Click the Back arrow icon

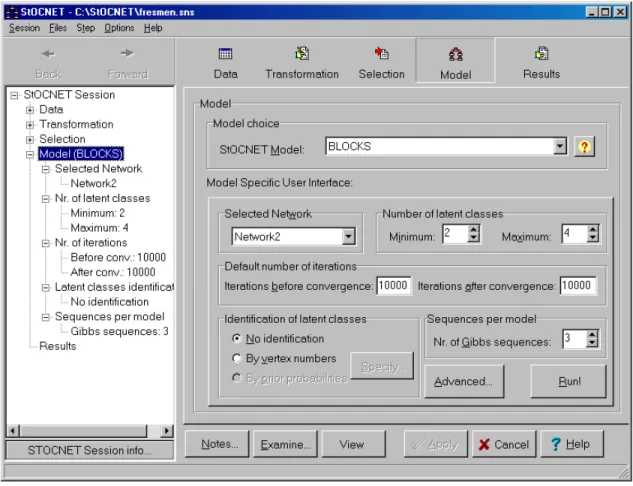(x=48, y=53)
